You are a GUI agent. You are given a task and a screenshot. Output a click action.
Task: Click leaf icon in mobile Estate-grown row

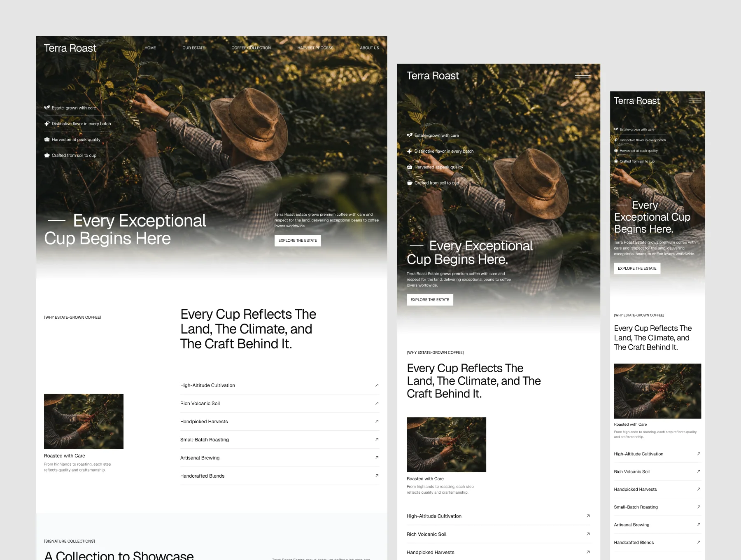[x=616, y=129]
